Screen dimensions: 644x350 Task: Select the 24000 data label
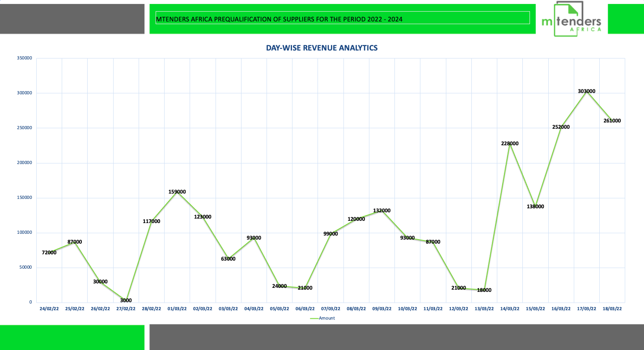click(x=280, y=286)
